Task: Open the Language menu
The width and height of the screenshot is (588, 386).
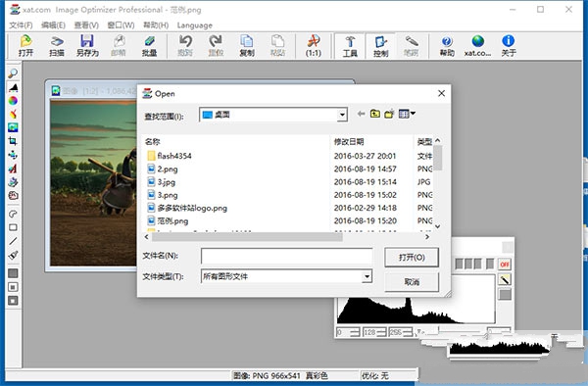Action: pyautogui.click(x=195, y=25)
